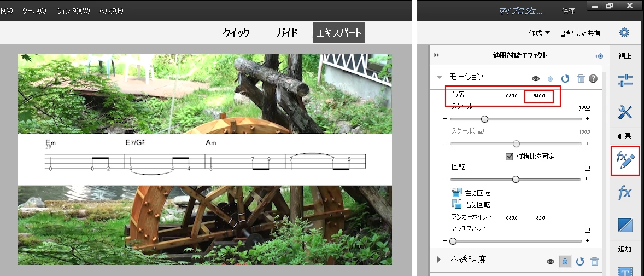
Task: Click 追加 label in side panel
Action: tap(625, 249)
